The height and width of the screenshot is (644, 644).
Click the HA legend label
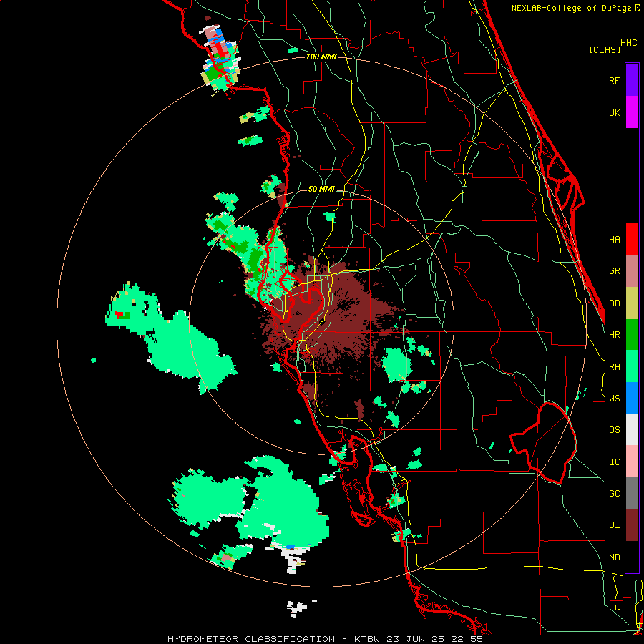coord(614,240)
